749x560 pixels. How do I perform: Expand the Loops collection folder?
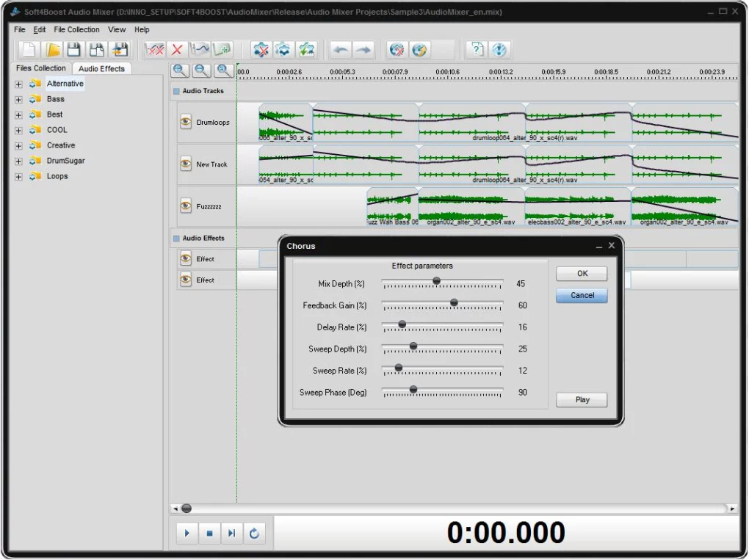(18, 176)
